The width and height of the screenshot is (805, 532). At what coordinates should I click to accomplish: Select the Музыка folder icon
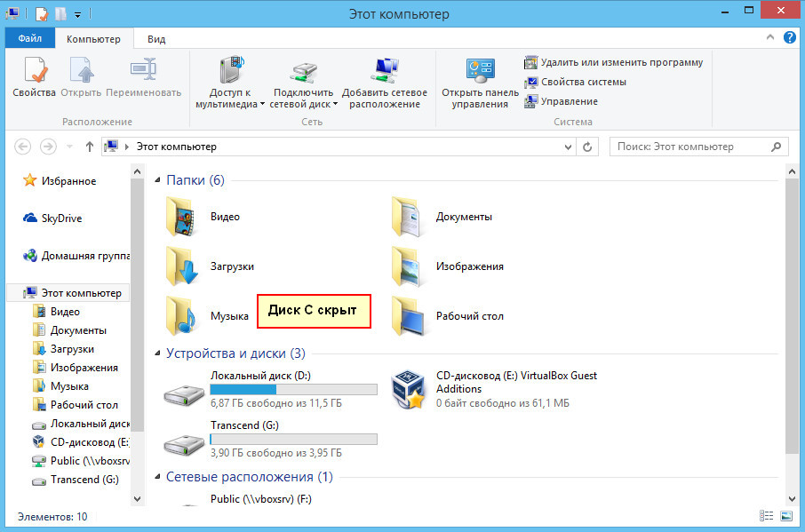pyautogui.click(x=182, y=316)
